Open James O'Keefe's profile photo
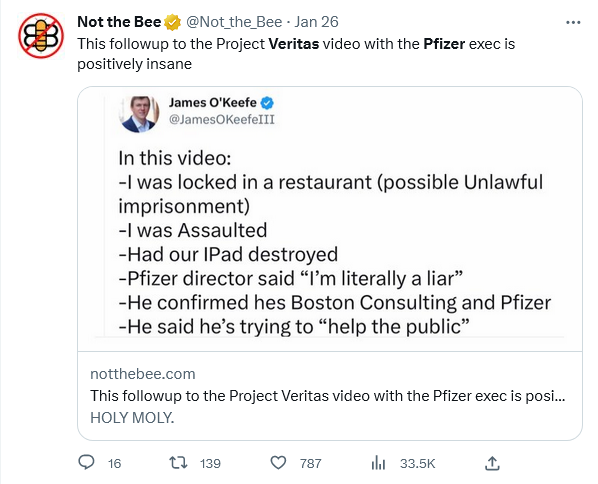 (x=139, y=114)
